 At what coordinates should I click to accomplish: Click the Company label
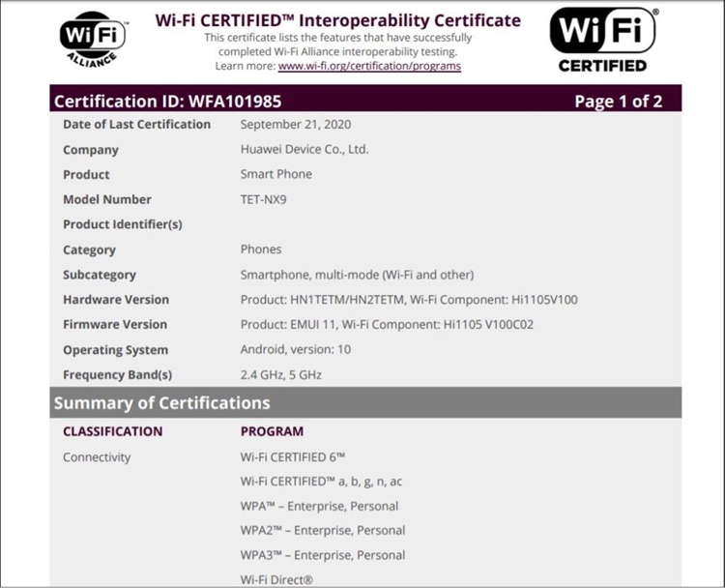coord(91,150)
